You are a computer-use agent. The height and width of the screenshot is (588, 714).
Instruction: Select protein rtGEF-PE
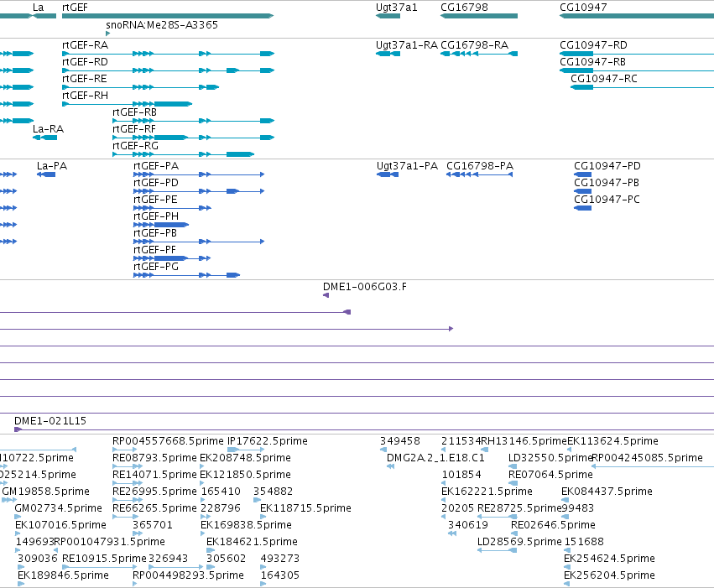(172, 208)
